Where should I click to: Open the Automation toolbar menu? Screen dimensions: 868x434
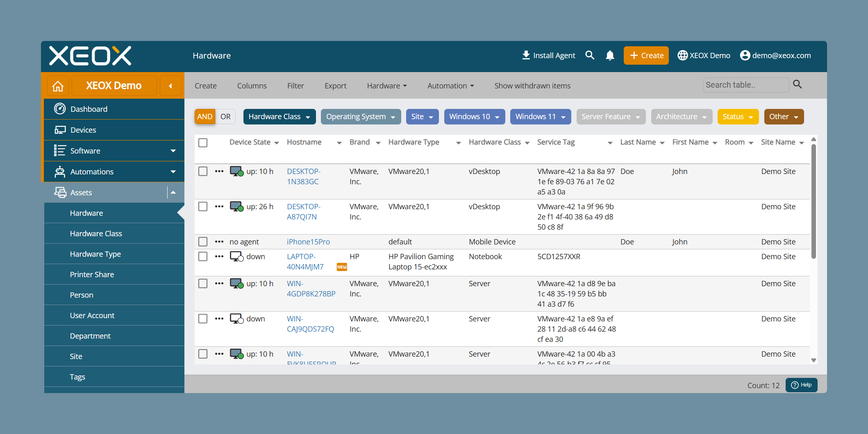(451, 86)
